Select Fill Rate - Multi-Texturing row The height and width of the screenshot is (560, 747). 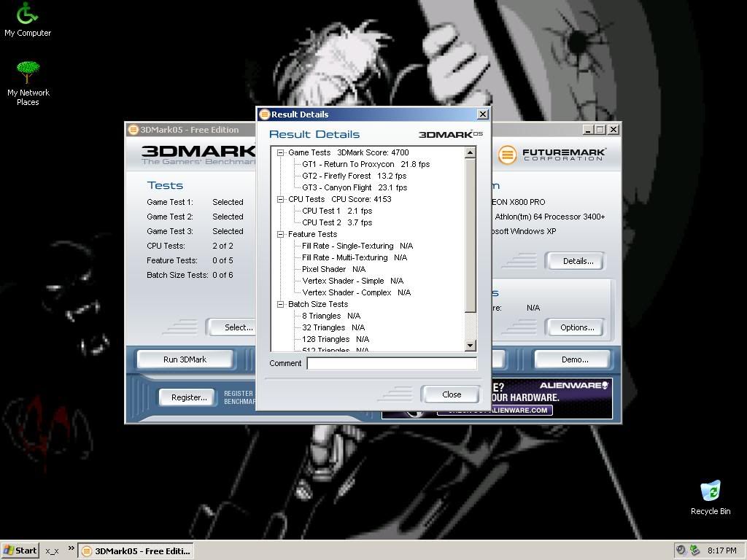tap(355, 257)
